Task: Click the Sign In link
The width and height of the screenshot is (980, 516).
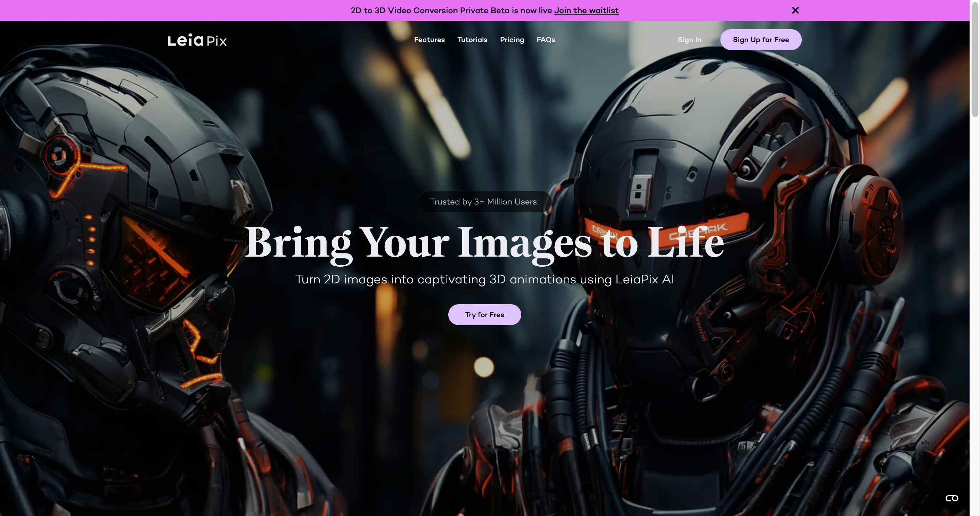Action: pos(689,40)
